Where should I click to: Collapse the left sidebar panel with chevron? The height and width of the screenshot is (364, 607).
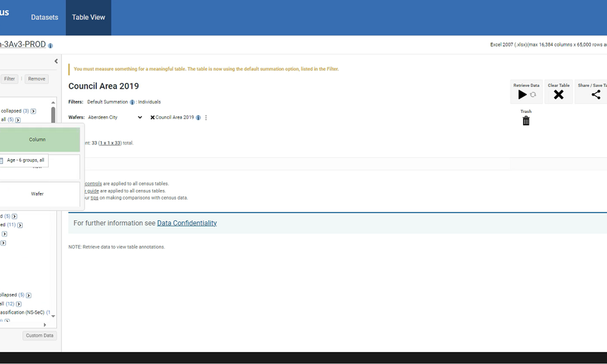[x=56, y=62]
